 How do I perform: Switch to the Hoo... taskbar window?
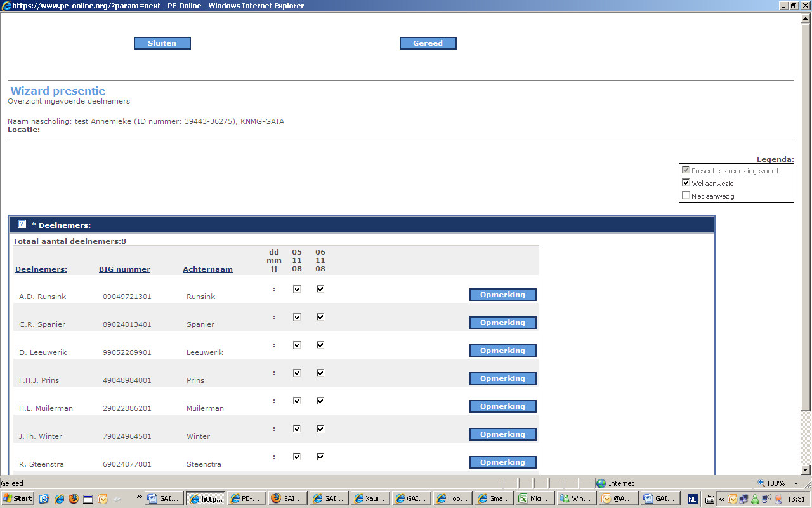coord(452,499)
